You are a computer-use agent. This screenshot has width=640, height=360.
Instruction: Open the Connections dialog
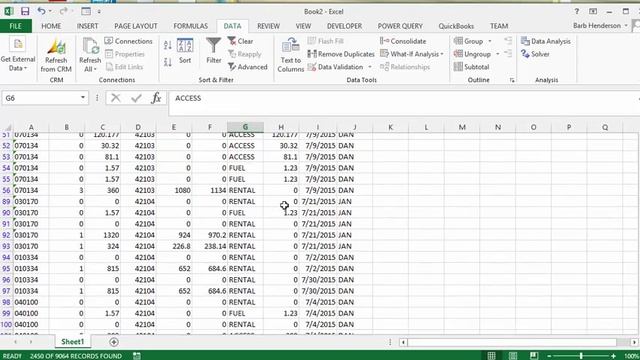pyautogui.click(x=129, y=41)
